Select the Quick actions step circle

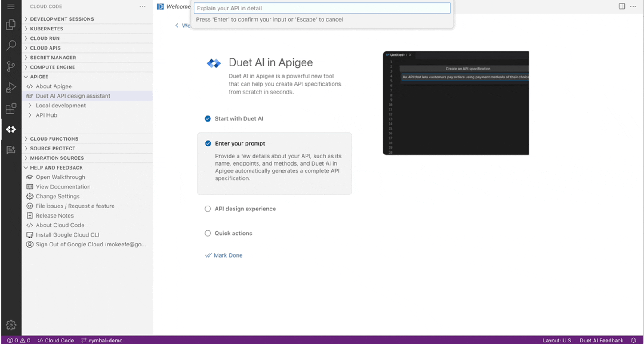(x=208, y=233)
